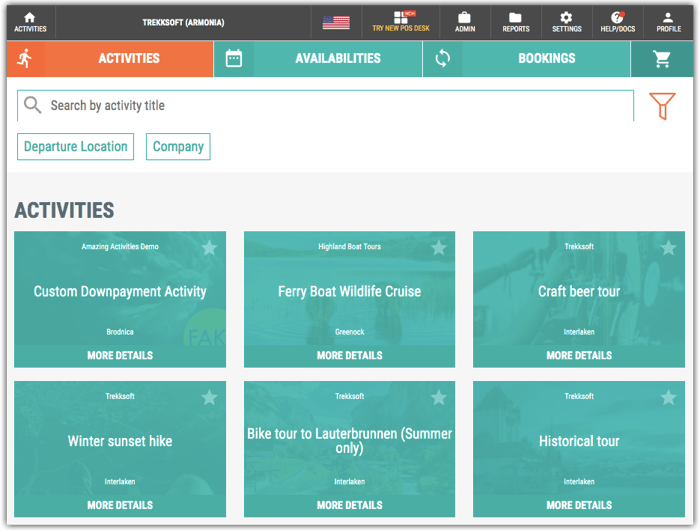700x530 pixels.
Task: Click the orange filter funnel icon
Action: tap(662, 106)
